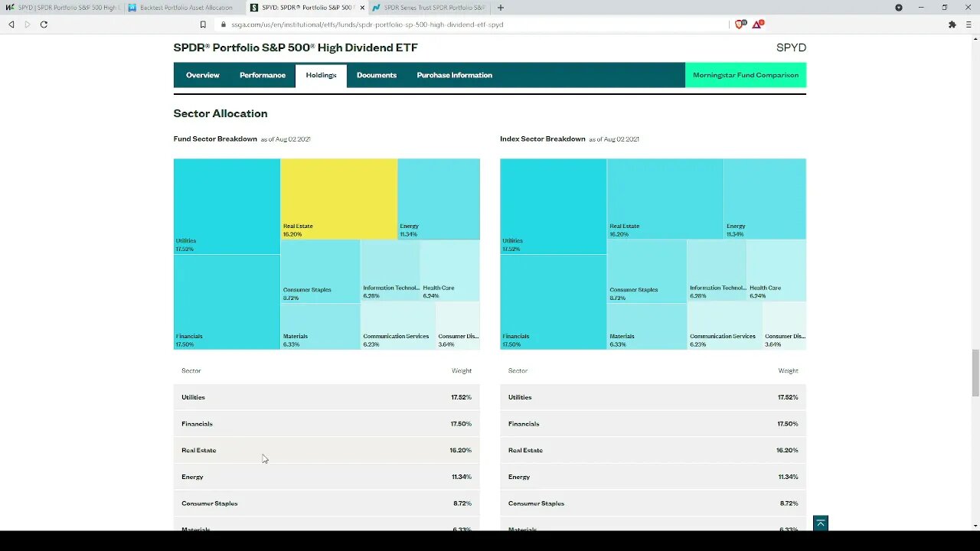Click Index Financials treemap tile
The height and width of the screenshot is (551, 980).
tap(554, 302)
